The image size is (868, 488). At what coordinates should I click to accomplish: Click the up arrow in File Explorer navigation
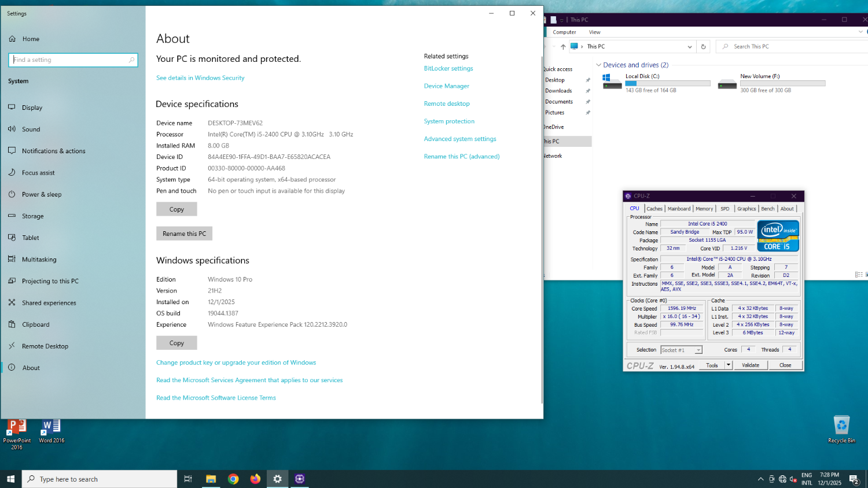tap(563, 47)
